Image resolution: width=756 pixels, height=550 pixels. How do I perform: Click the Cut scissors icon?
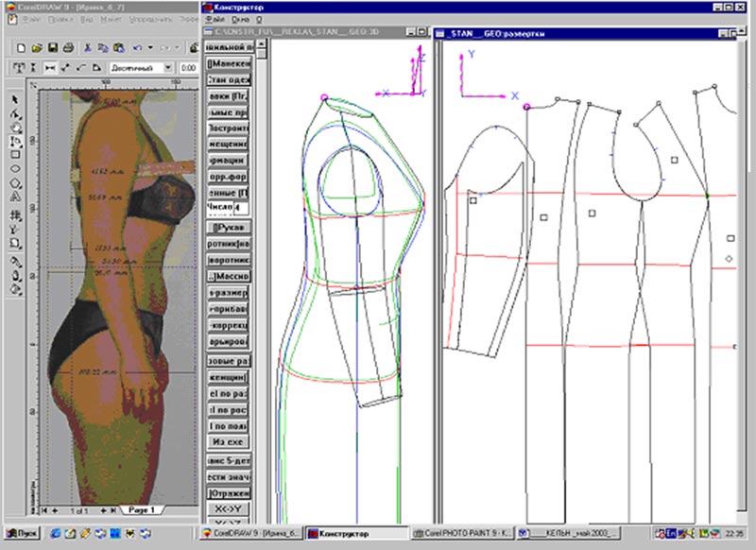coord(88,47)
